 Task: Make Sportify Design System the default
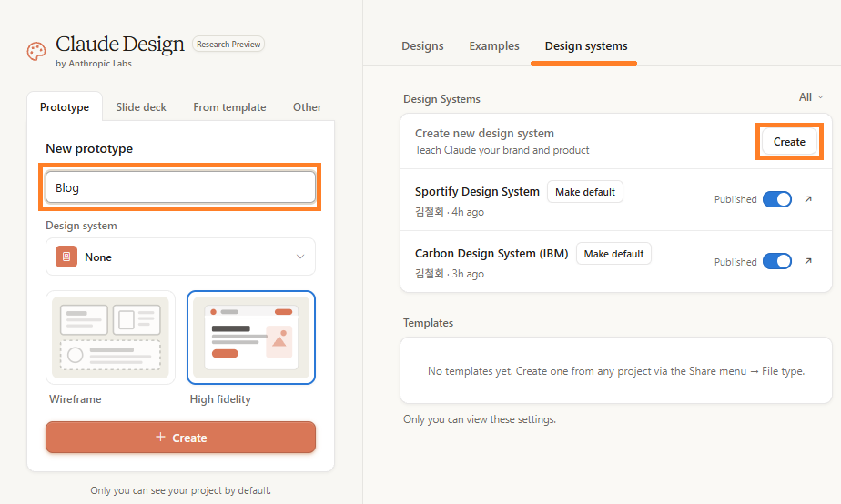[x=584, y=192]
